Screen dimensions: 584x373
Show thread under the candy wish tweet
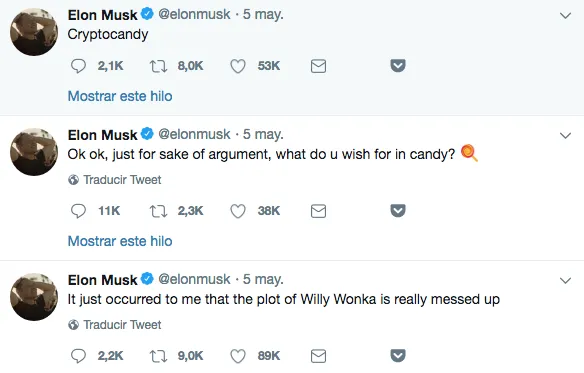[120, 241]
